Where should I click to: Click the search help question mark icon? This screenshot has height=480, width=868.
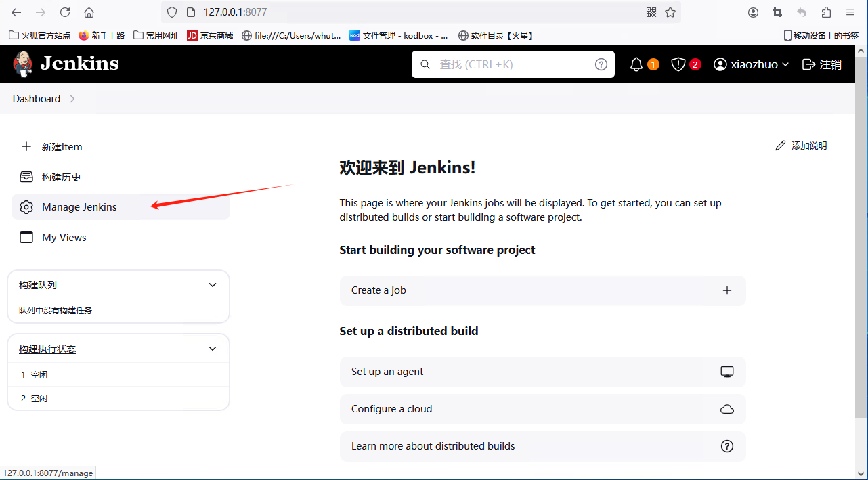[601, 64]
